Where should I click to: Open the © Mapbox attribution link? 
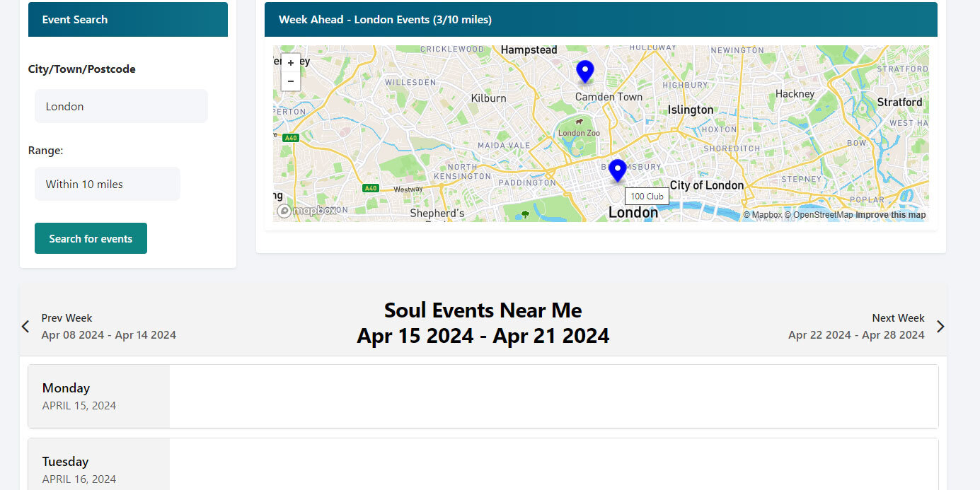(x=762, y=215)
